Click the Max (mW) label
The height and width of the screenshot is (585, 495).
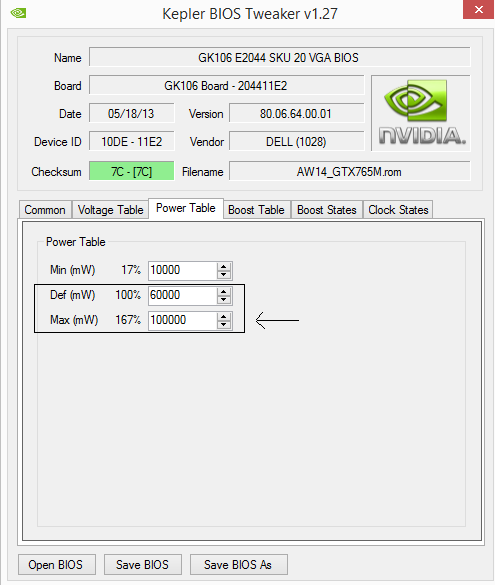pos(74,320)
